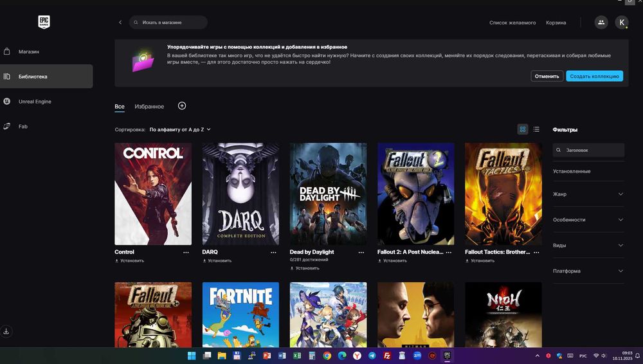Expand the Платформа filter
Image resolution: width=643 pixels, height=364 pixels.
pyautogui.click(x=588, y=271)
